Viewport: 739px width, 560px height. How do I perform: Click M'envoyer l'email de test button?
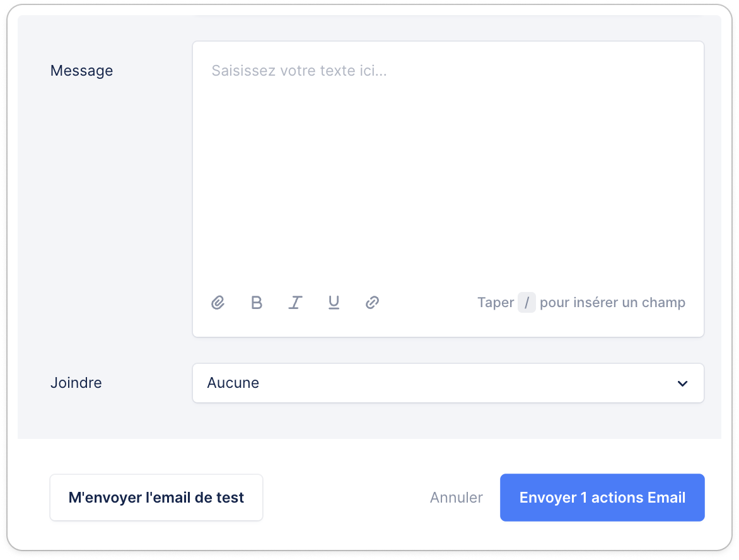pos(156,498)
